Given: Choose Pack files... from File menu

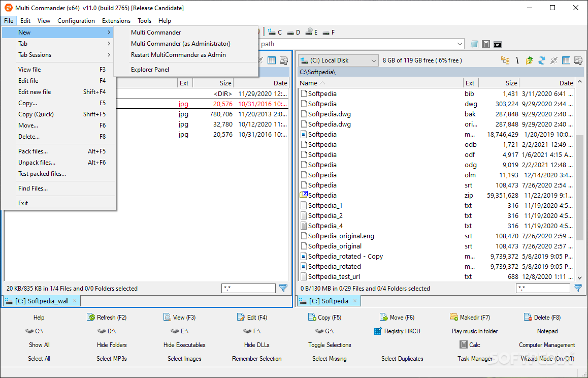Looking at the screenshot, I should (x=59, y=151).
